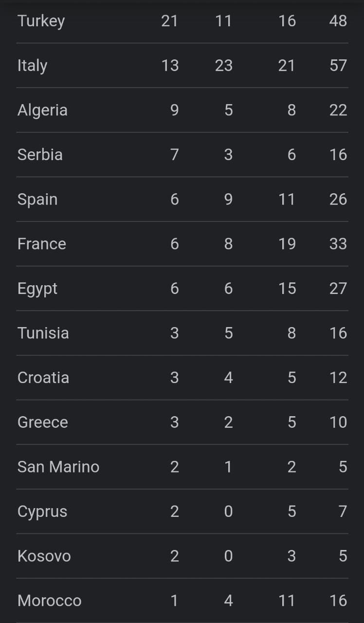Click Turkey's gold count of 21

click(169, 21)
